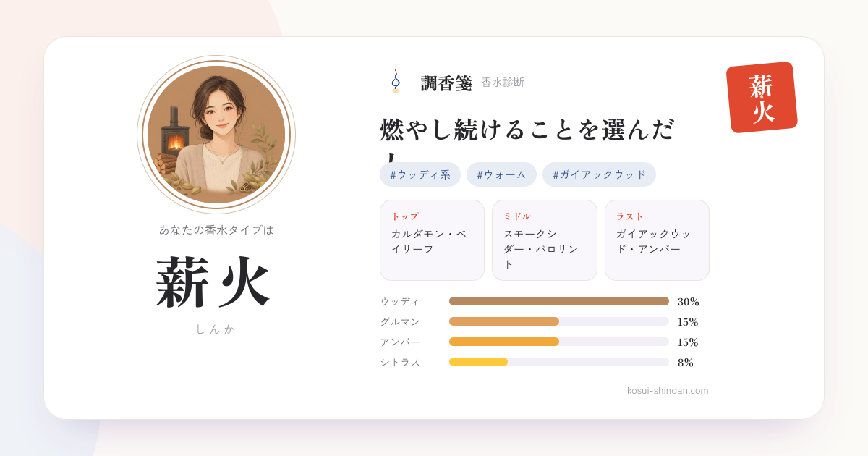This screenshot has width=868, height=456.
Task: Click the グルマン 15% progress bar
Action: pos(559,321)
